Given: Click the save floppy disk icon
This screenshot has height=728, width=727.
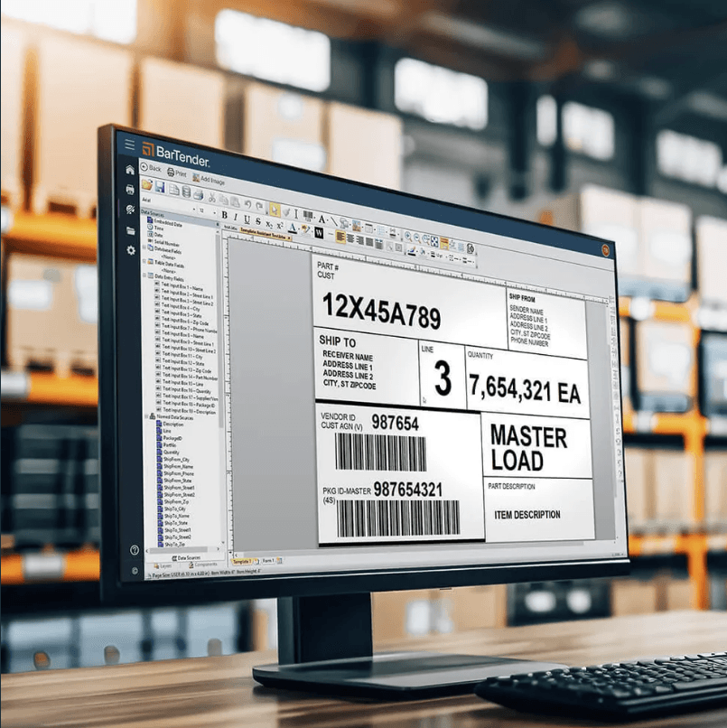Looking at the screenshot, I should 160,187.
